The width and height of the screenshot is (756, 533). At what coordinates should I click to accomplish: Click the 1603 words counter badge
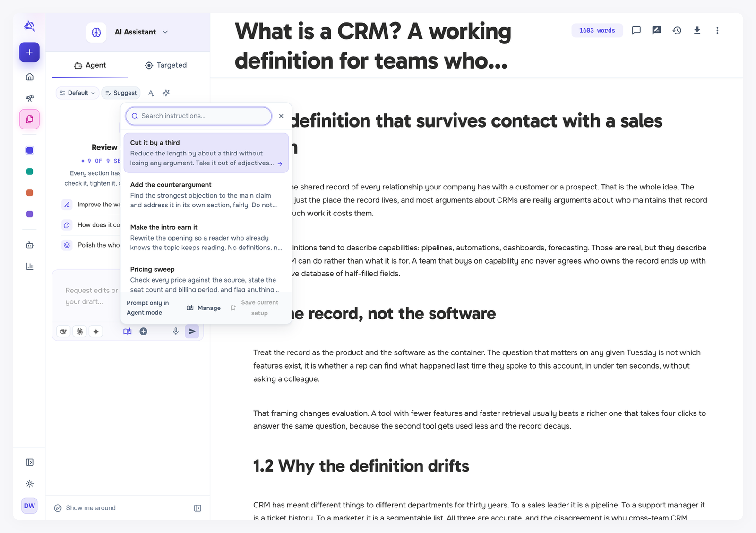coord(597,30)
